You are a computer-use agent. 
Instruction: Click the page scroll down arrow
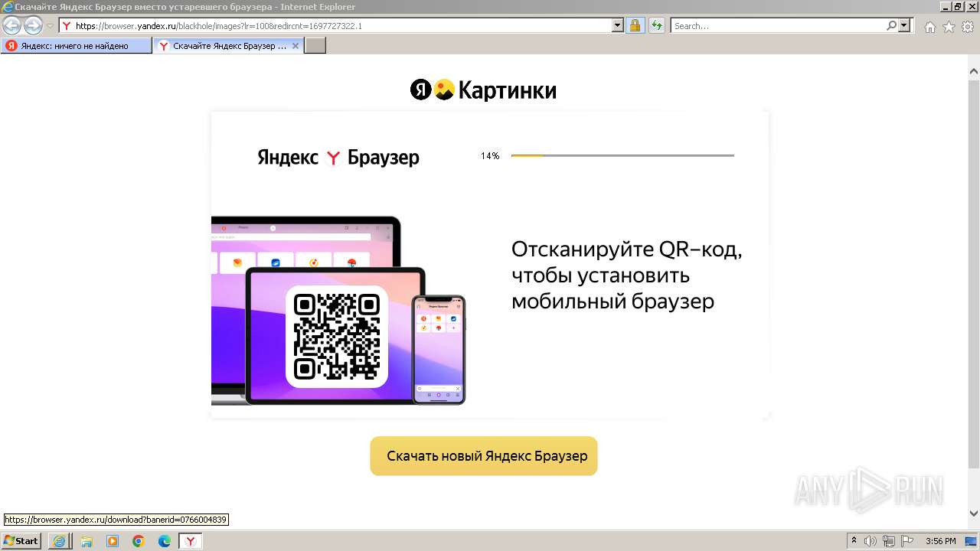click(x=974, y=514)
